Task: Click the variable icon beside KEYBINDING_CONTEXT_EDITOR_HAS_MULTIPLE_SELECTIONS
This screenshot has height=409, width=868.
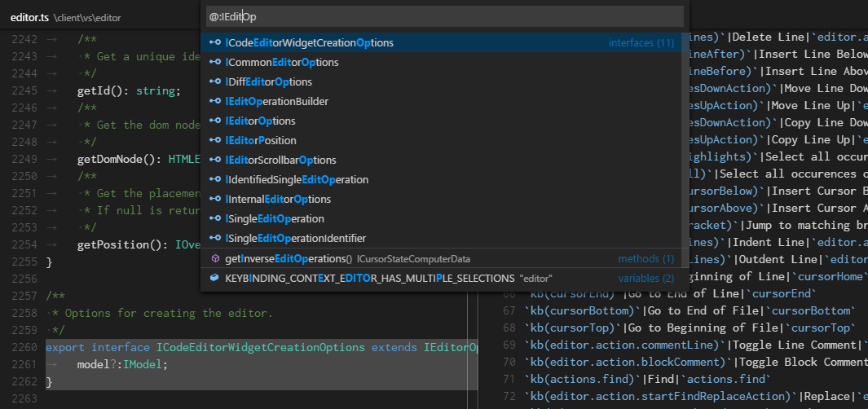Action: 215,279
